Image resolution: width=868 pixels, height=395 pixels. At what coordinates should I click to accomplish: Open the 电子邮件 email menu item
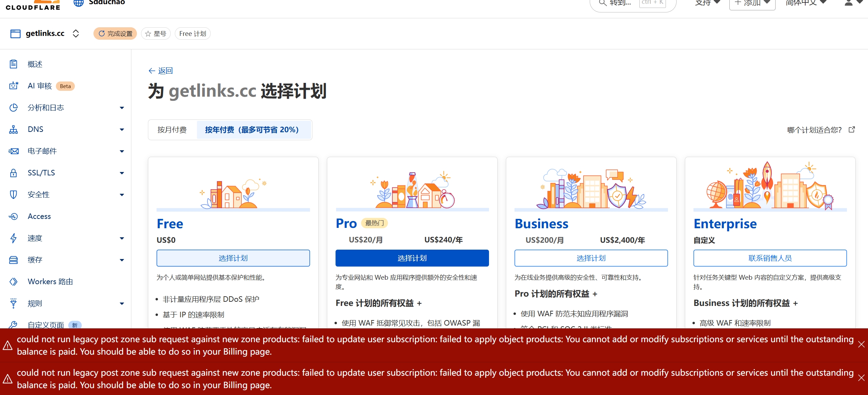tap(42, 151)
